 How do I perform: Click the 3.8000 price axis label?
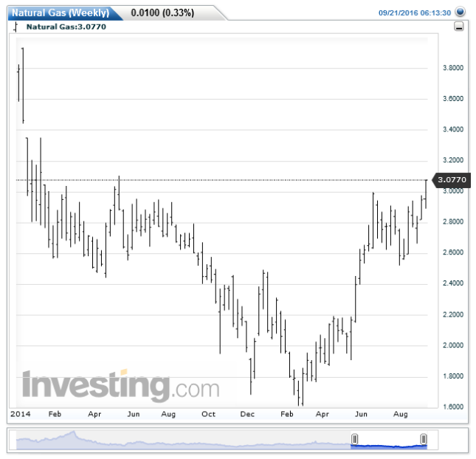[x=453, y=68]
